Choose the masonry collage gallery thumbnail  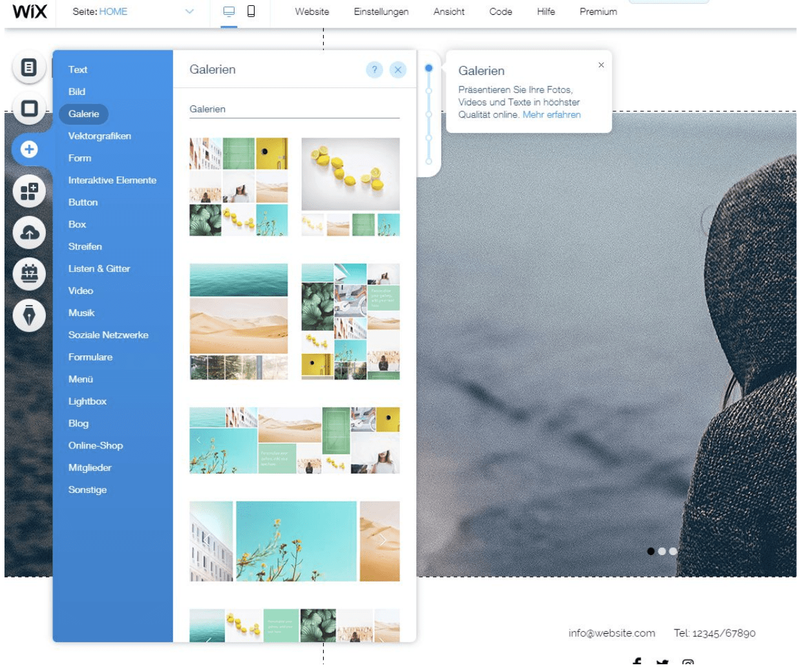(350, 321)
